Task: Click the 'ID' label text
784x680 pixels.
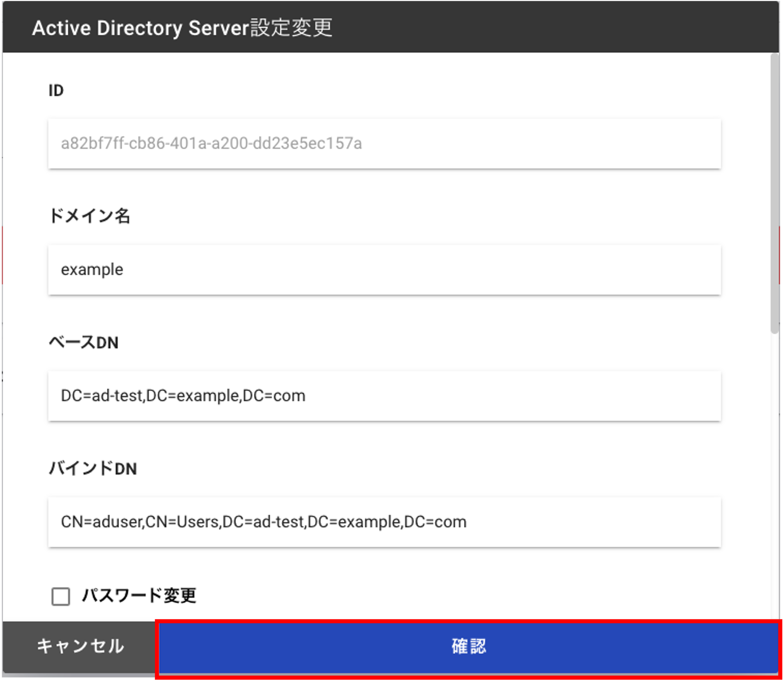Action: coord(56,91)
